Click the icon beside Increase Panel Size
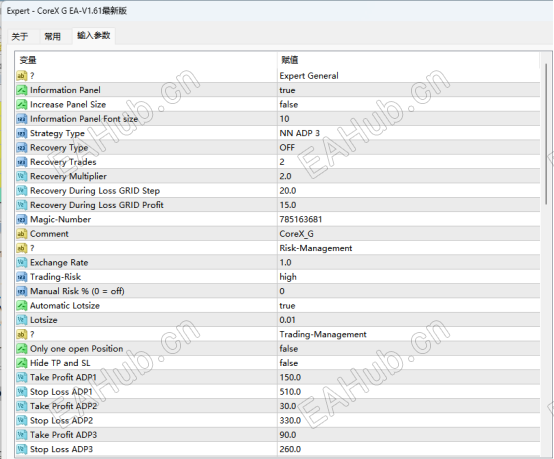 [x=22, y=105]
